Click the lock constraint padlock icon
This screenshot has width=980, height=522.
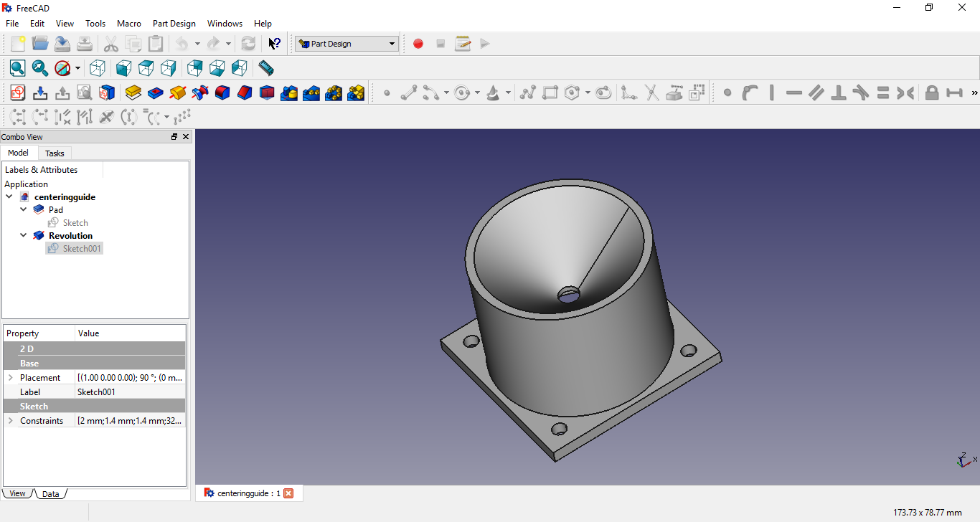pos(931,92)
